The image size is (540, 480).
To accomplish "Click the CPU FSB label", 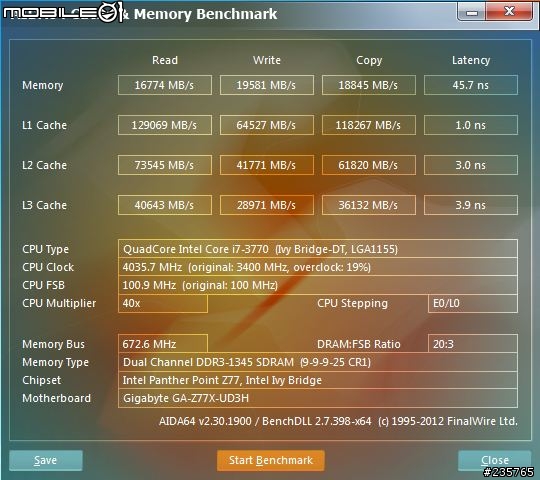I will 43,285.
